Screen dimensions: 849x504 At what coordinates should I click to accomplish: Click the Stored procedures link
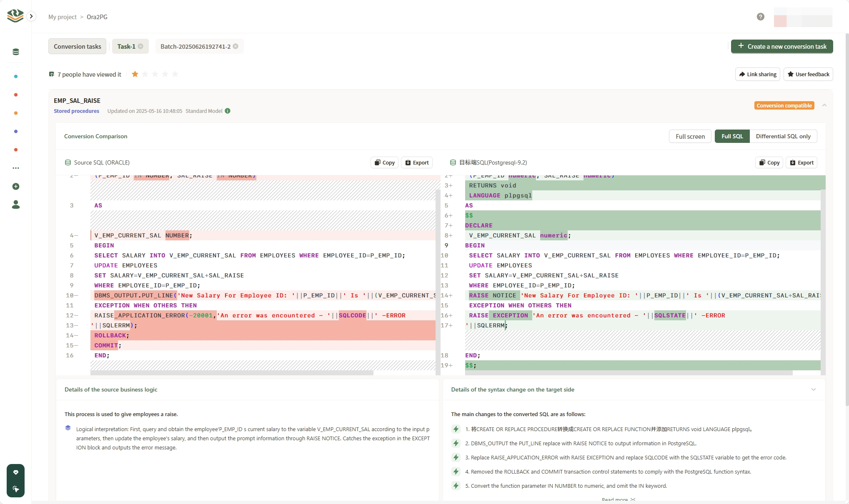click(x=76, y=111)
